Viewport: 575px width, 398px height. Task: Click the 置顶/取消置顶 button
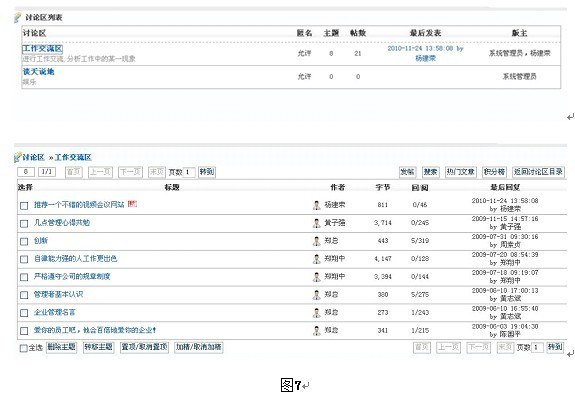click(x=144, y=347)
